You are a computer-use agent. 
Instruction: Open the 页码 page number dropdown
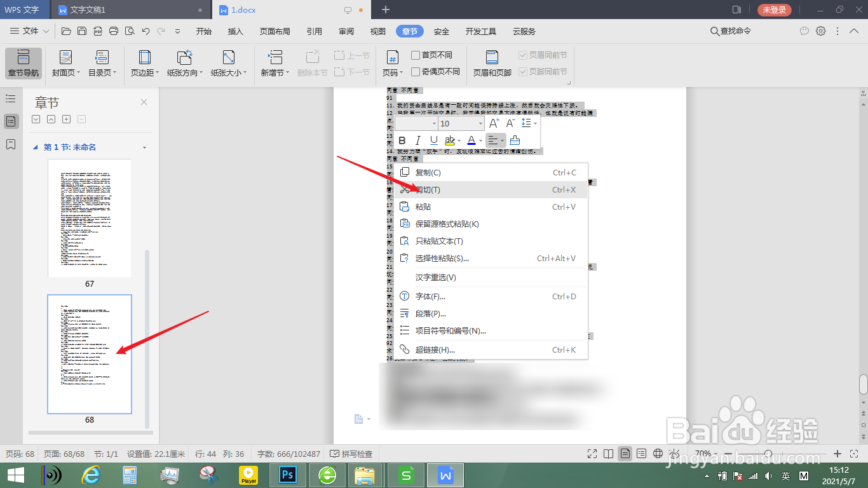(x=393, y=63)
